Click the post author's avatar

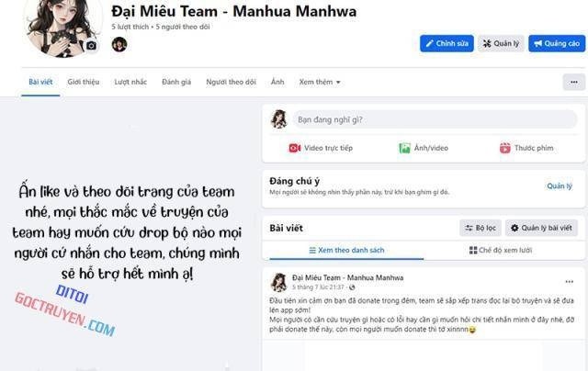(278, 281)
